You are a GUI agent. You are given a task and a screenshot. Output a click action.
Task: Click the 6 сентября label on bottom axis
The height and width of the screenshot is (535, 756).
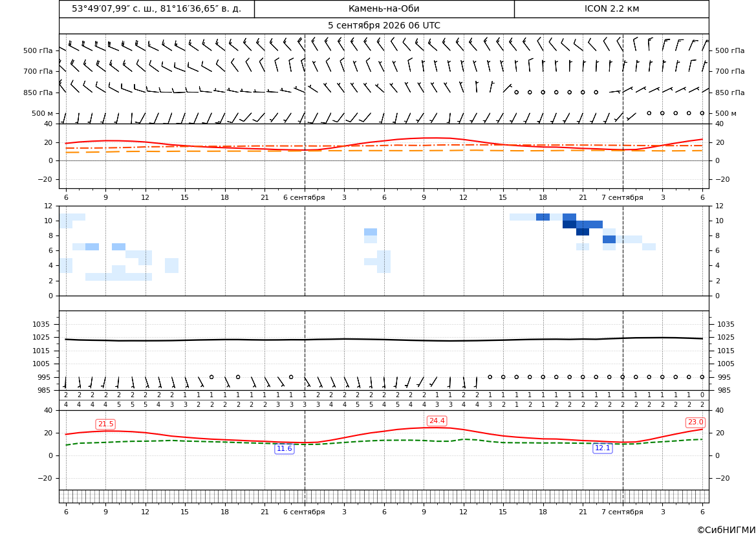(304, 512)
